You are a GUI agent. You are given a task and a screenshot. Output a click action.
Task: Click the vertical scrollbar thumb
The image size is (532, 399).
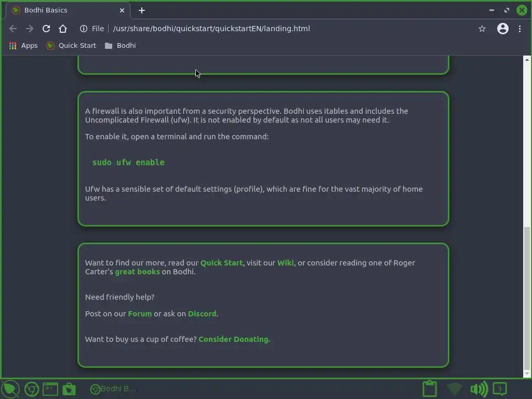527,298
